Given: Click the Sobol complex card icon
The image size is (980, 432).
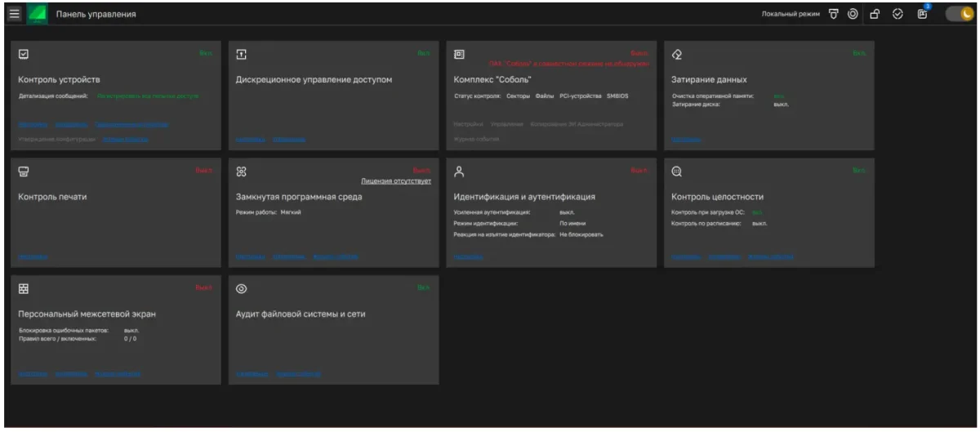Looking at the screenshot, I should tap(459, 54).
